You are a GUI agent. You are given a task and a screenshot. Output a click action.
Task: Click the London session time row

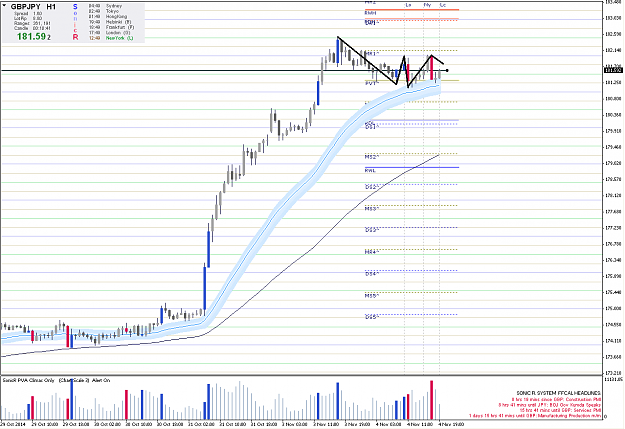click(x=110, y=33)
